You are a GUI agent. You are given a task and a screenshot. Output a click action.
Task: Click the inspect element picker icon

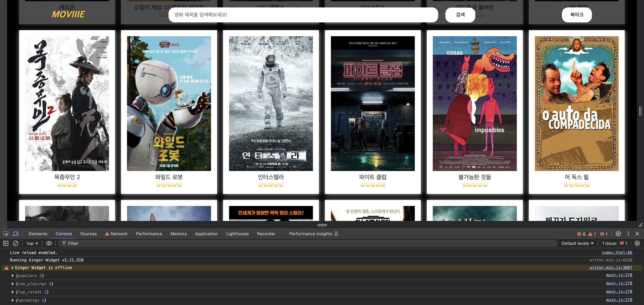pyautogui.click(x=6, y=234)
